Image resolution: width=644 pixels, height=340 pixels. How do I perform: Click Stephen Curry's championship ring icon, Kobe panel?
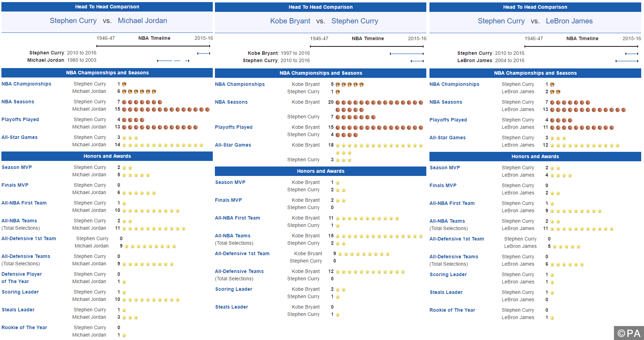point(338,92)
